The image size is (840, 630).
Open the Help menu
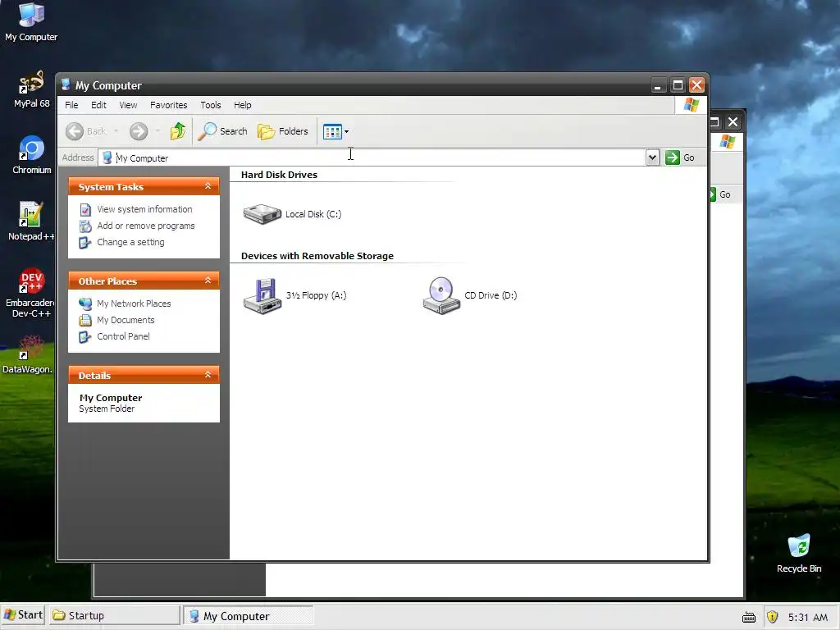pos(242,105)
